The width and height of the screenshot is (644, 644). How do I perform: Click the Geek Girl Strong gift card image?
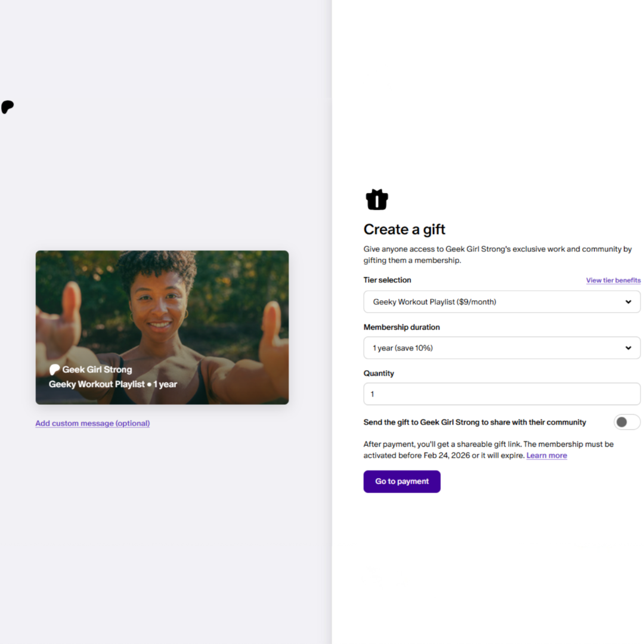pos(162,327)
